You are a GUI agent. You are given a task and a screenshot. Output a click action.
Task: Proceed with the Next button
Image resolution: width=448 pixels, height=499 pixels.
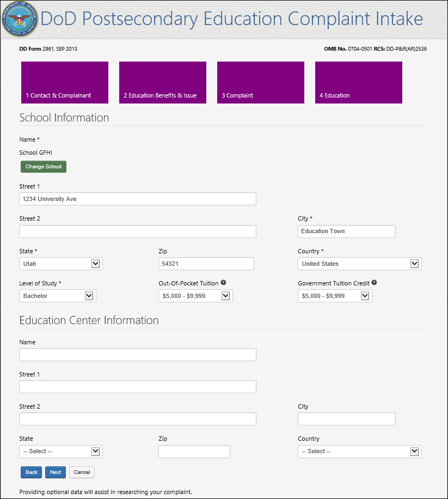click(56, 472)
